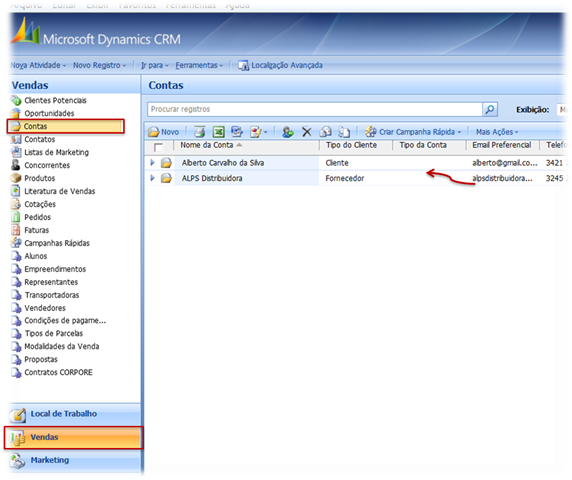Expand the ALPS Distribuidora row arrow

coord(152,178)
